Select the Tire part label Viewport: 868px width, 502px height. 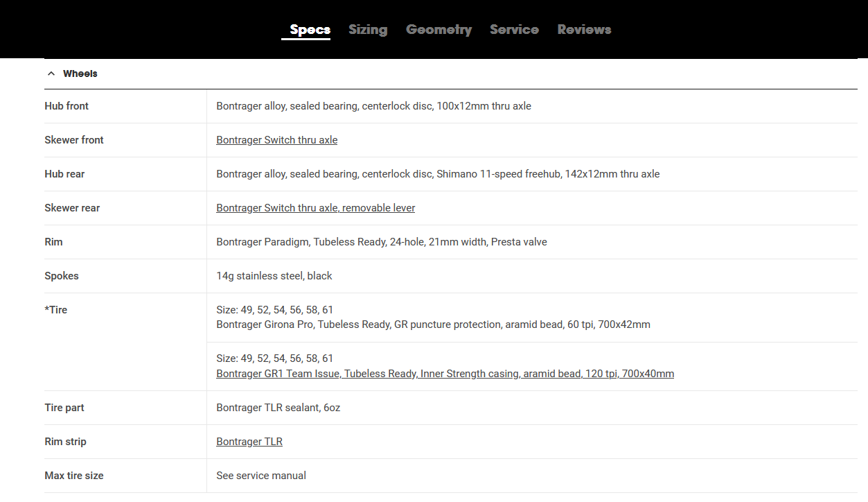[x=64, y=408]
